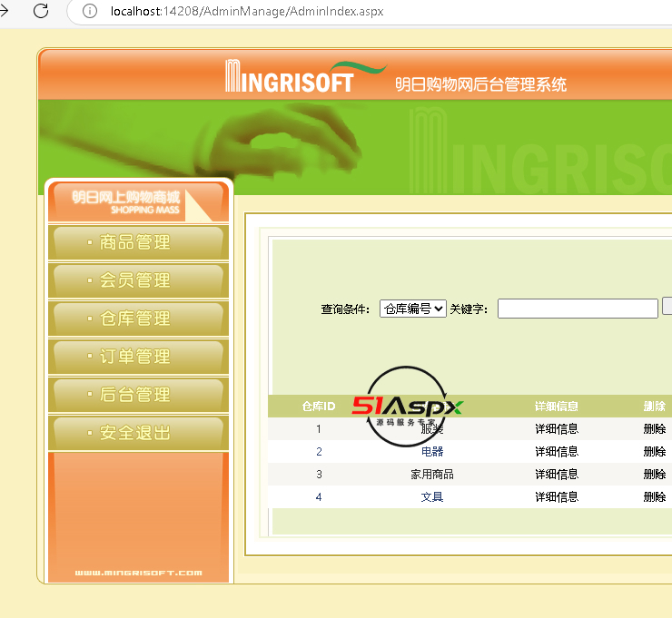Open the 会员管理 menu
Viewport: 672px width, 618px height.
(x=138, y=280)
